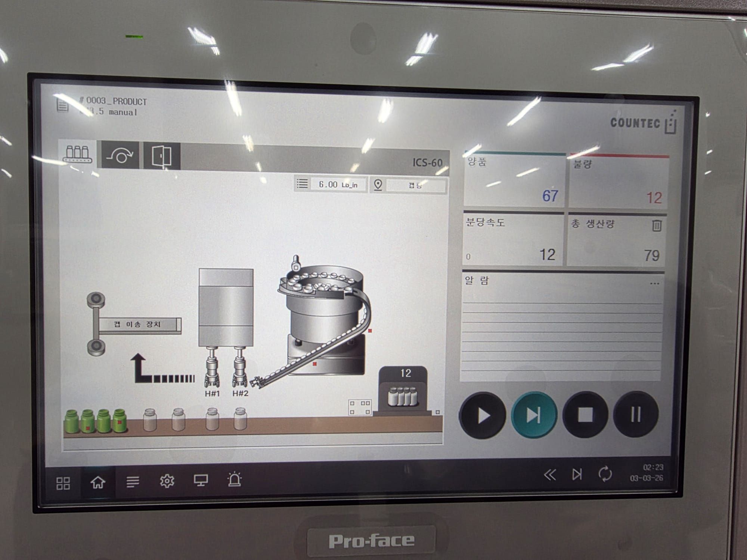Open the monitor display icon

click(x=201, y=480)
